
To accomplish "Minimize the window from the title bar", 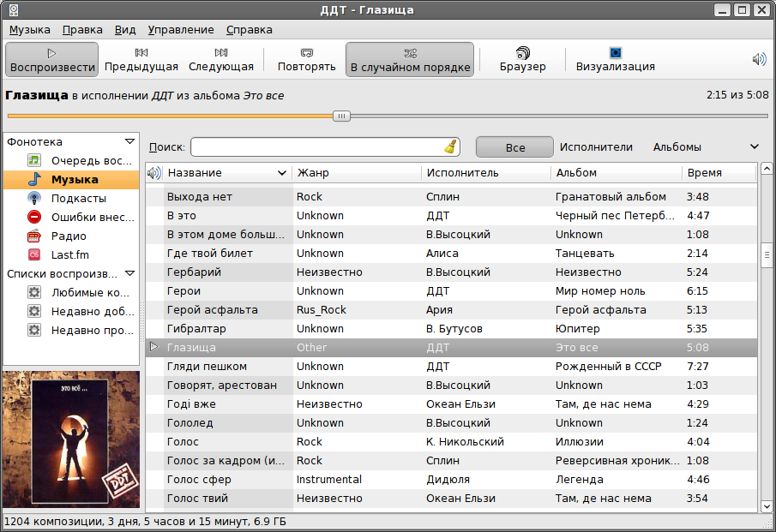I will click(723, 10).
